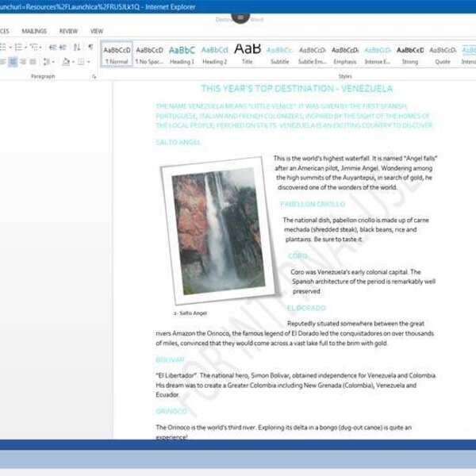The image size is (476, 476).
Task: Apply the Quote style
Action: click(x=443, y=54)
